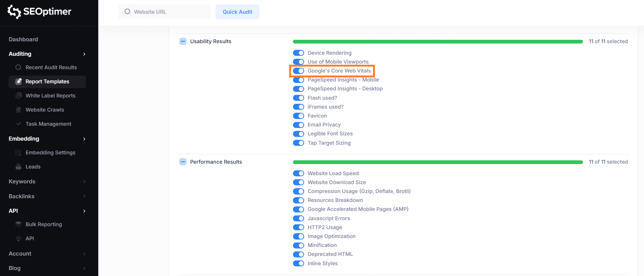Click the Embedding Settings icon
Image resolution: width=644 pixels, height=276 pixels.
click(18, 153)
